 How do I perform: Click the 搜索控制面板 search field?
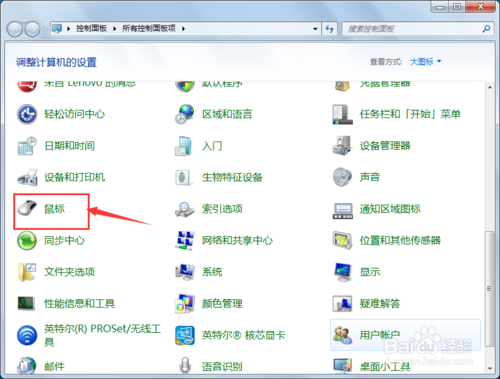point(411,29)
